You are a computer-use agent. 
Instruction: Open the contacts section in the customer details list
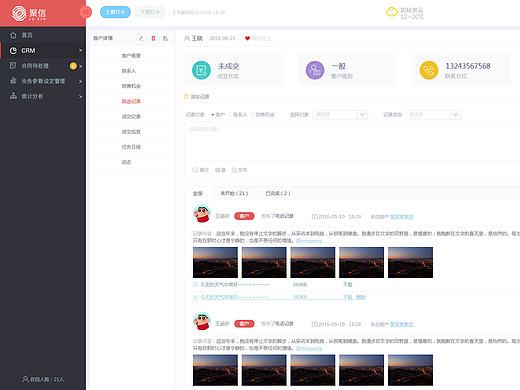coord(129,71)
